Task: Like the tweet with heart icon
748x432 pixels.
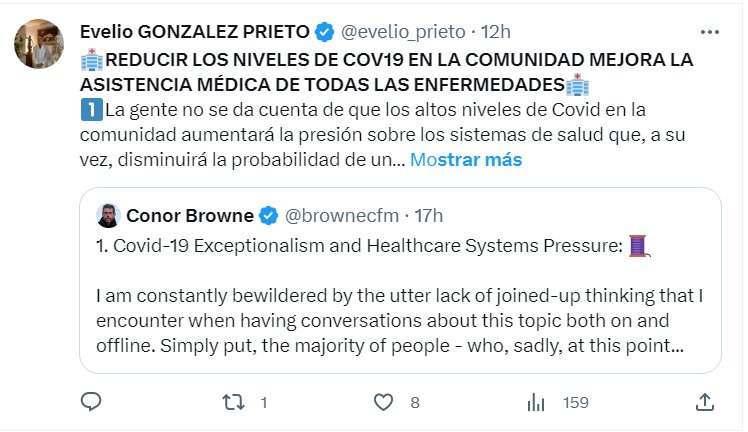Action: click(x=383, y=402)
